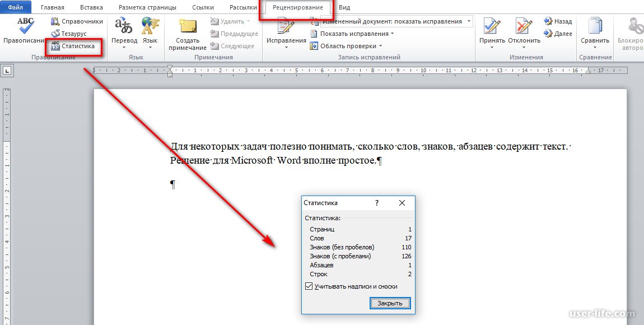
Task: Open the Язык language menu
Action: pyautogui.click(x=150, y=32)
